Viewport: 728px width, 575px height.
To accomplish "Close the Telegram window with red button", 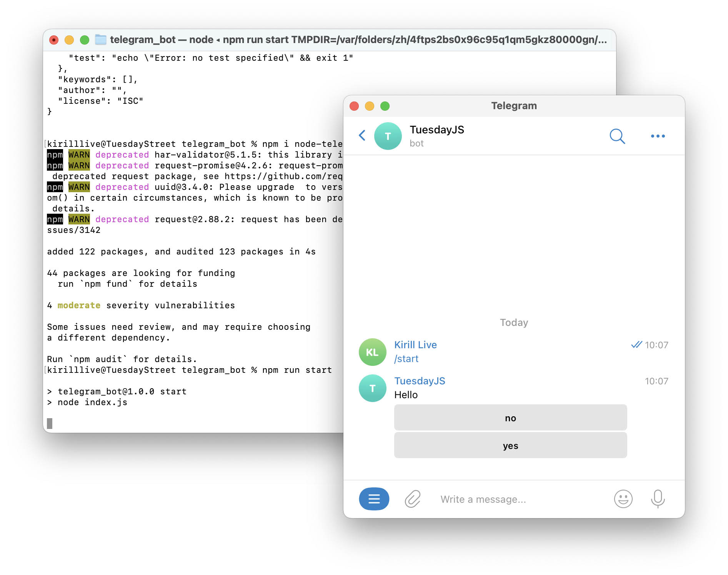I will pos(354,106).
